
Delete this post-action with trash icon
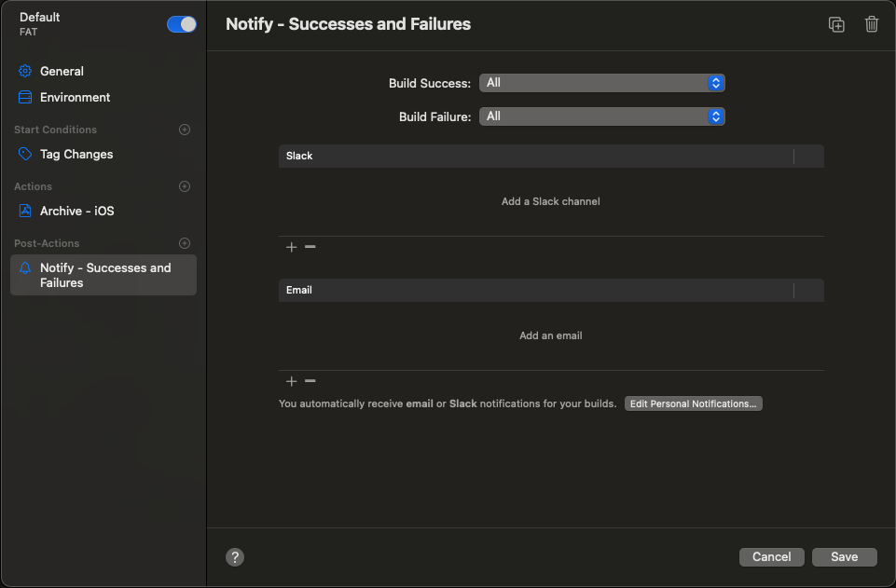point(872,24)
